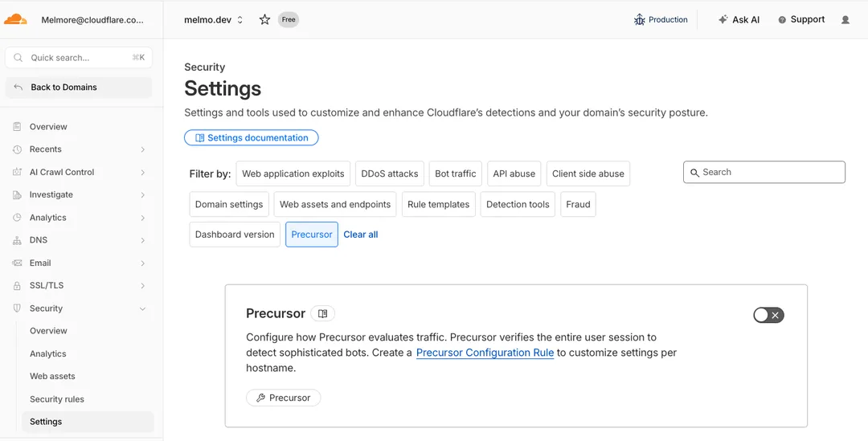
Task: Click the wrench icon in Precursor tag
Action: pyautogui.click(x=260, y=398)
